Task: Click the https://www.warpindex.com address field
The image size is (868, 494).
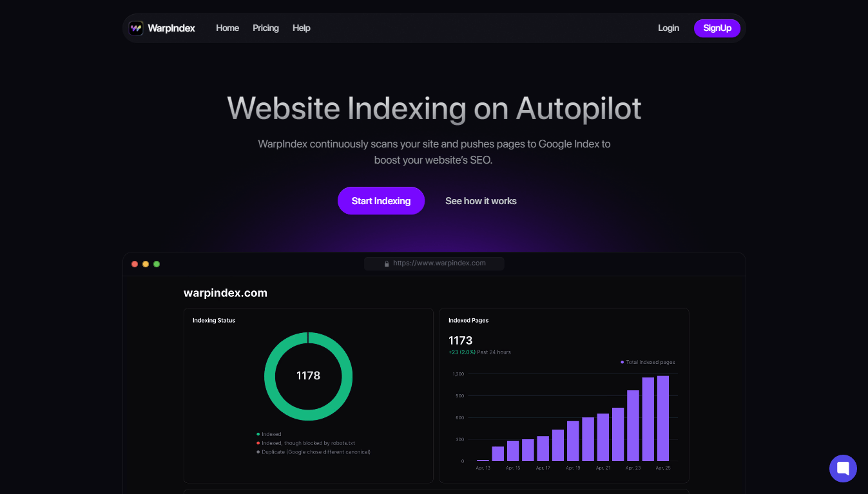Action: pos(434,263)
